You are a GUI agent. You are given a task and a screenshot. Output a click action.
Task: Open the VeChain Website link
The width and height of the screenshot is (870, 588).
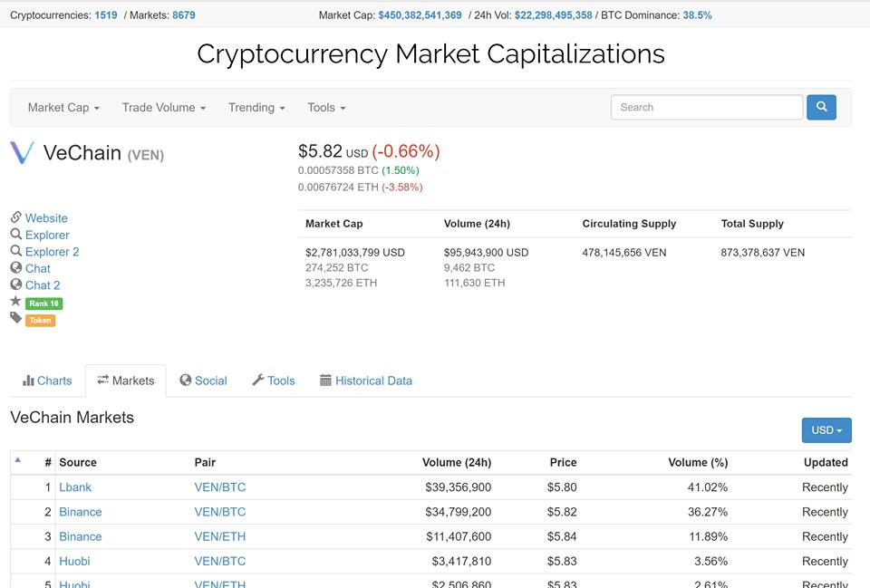(x=46, y=218)
